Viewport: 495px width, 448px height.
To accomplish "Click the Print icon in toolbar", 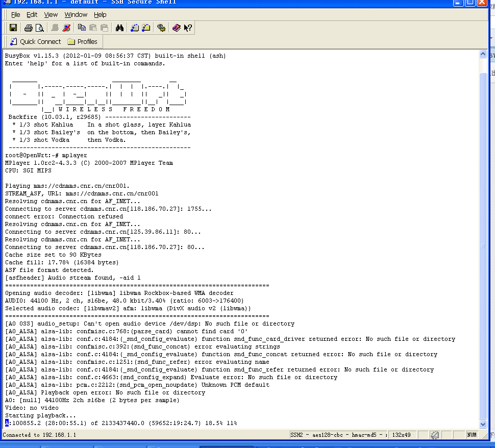I will [x=29, y=28].
